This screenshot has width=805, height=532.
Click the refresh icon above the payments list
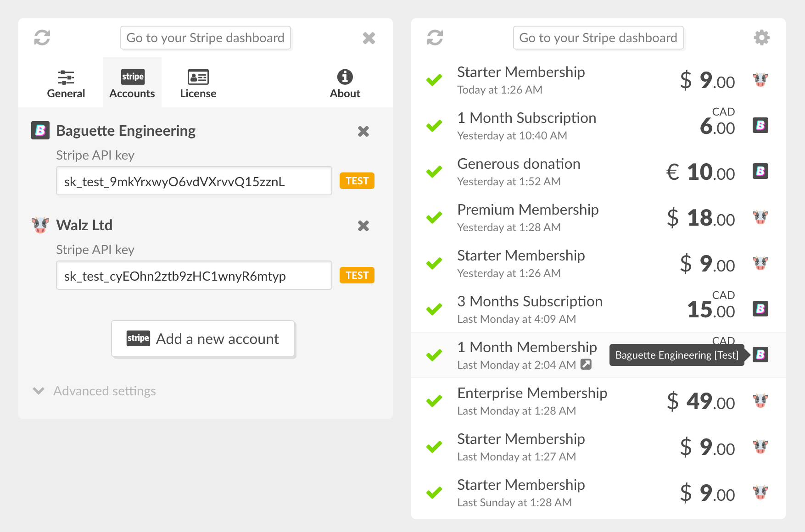435,38
